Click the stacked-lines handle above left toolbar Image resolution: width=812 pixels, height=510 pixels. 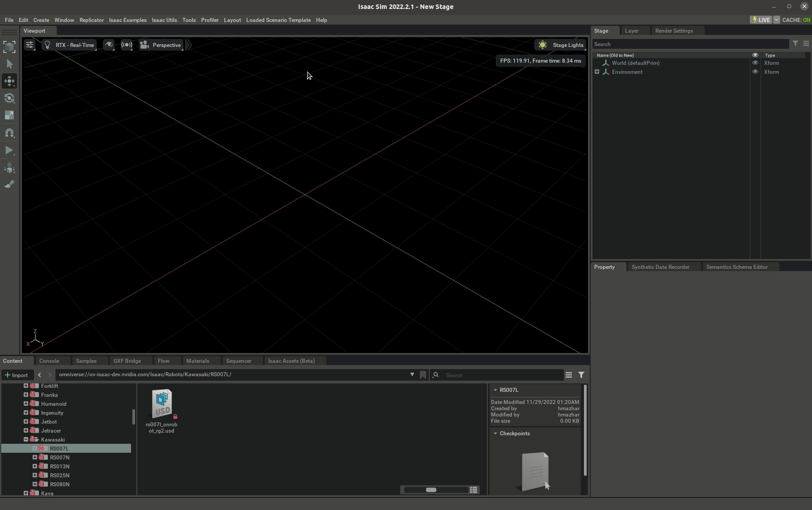coord(9,32)
